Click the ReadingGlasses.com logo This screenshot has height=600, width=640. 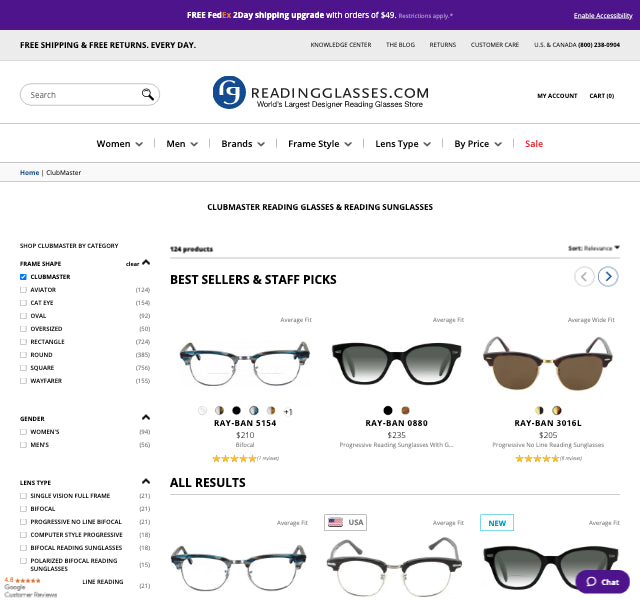click(x=319, y=93)
